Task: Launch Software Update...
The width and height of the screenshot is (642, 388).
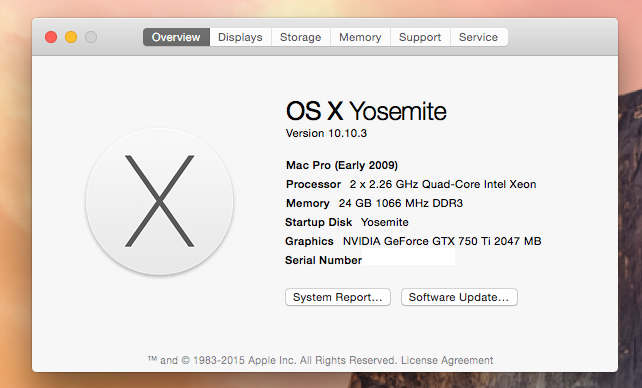Action: 459,297
